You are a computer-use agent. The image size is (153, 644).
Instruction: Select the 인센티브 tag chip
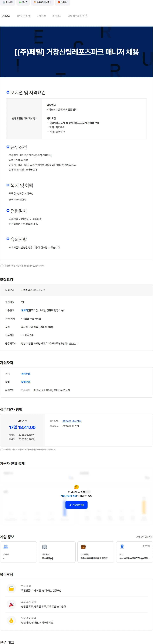(x=63, y=2)
